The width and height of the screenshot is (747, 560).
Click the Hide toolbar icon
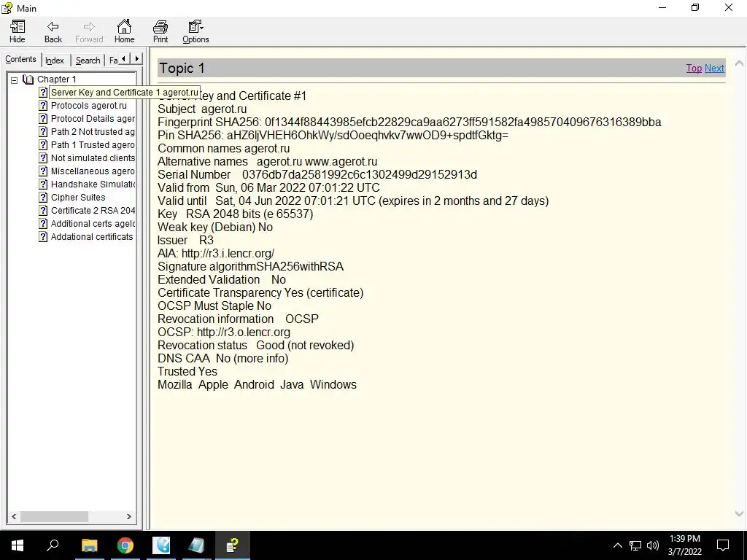[x=18, y=32]
